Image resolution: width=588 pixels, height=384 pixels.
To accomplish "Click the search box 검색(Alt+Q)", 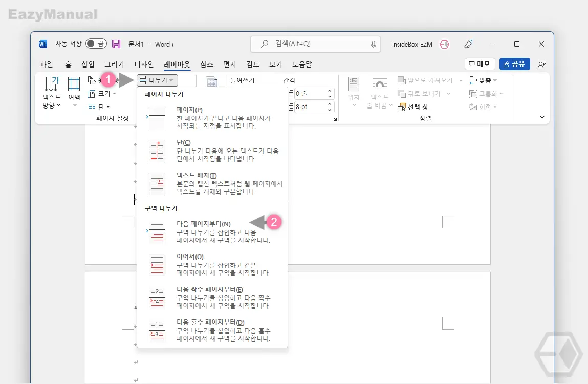I will (315, 44).
